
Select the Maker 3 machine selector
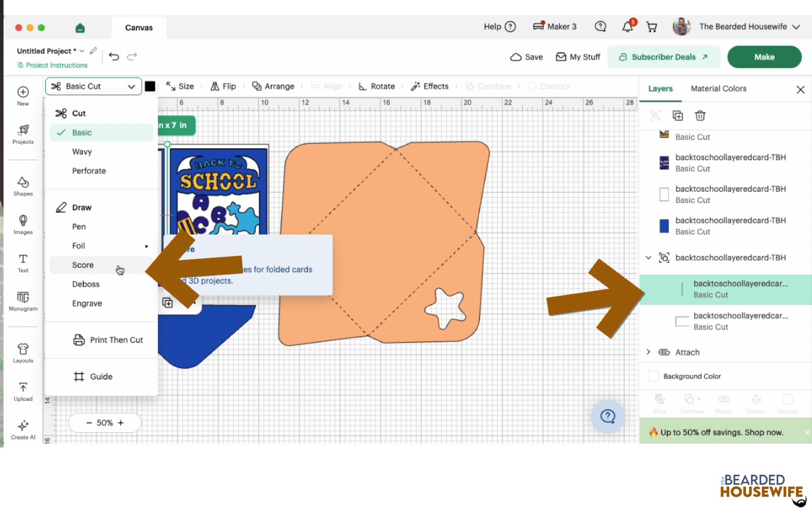click(x=555, y=26)
